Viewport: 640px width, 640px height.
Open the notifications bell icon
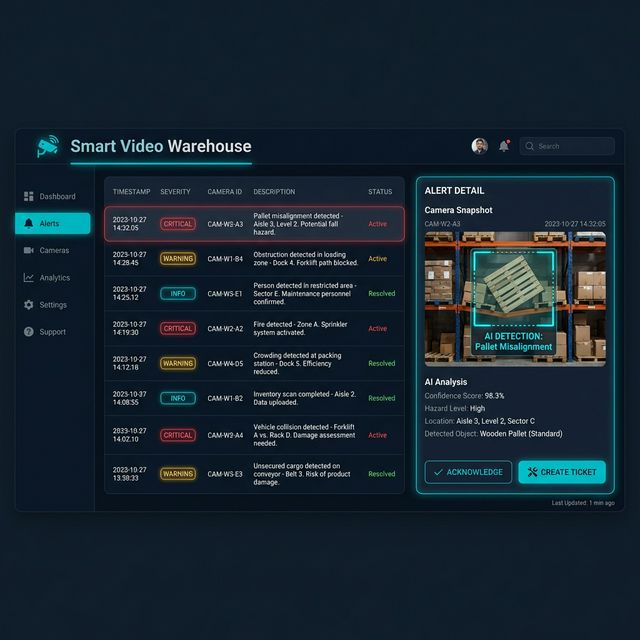pos(504,146)
